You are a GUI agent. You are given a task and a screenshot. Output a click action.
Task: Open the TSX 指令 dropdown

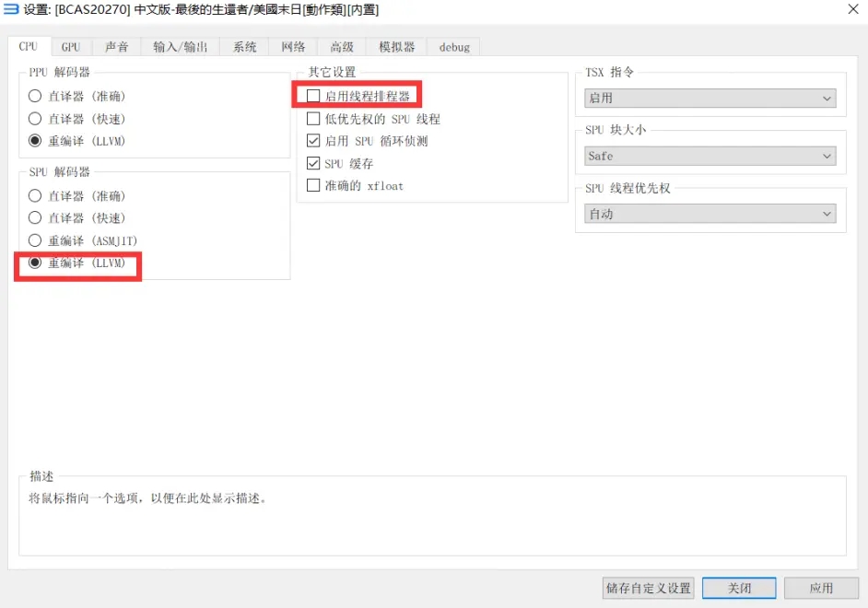pyautogui.click(x=710, y=96)
